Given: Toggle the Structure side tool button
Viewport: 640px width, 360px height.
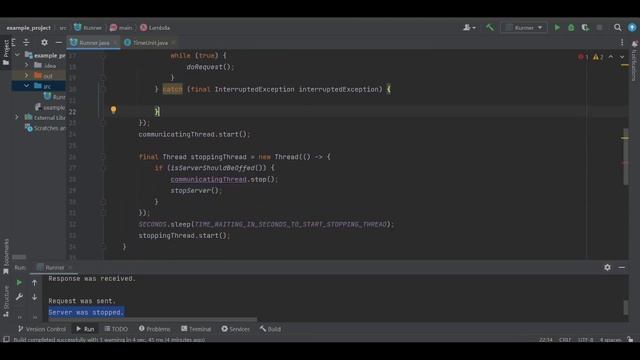Looking at the screenshot, I should 6,301.
